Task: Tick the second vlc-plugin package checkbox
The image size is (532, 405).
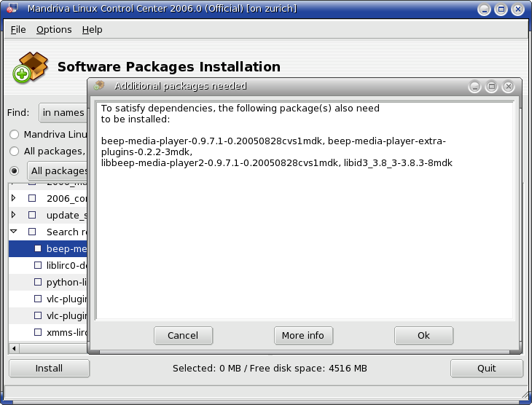Action: point(38,315)
